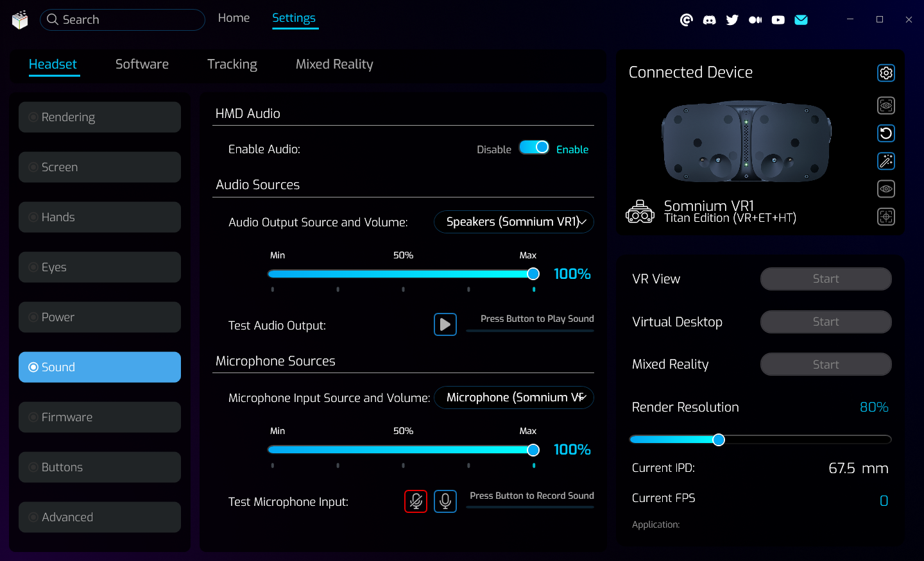Select the Eyes settings option
The height and width of the screenshot is (561, 924).
tap(99, 267)
